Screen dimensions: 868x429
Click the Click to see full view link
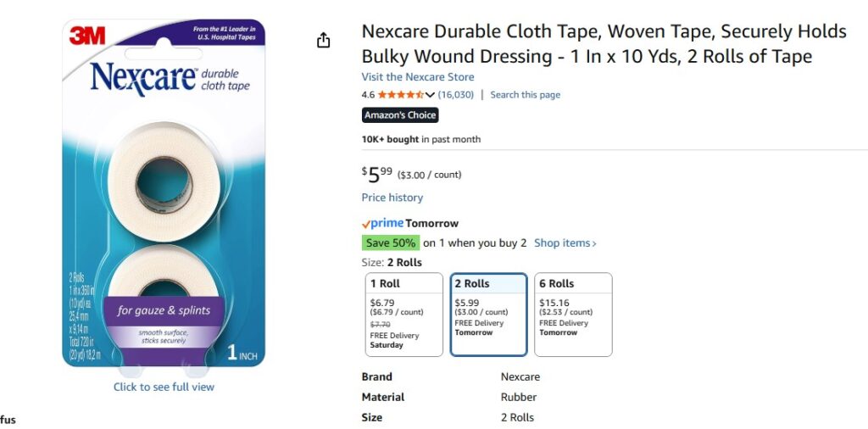coord(164,387)
